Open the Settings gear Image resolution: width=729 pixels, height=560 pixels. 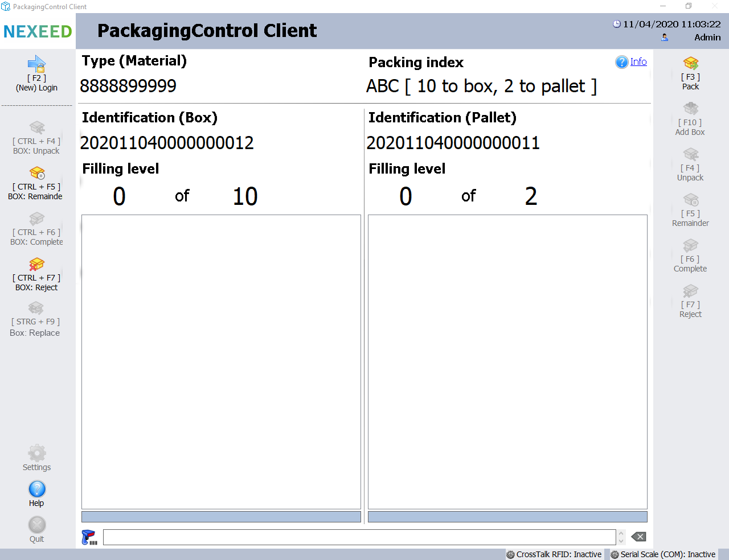tap(37, 454)
